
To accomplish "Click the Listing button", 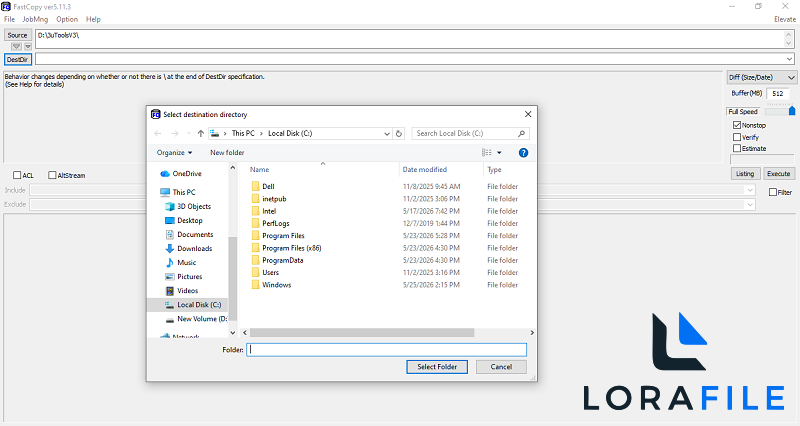I will 745,173.
